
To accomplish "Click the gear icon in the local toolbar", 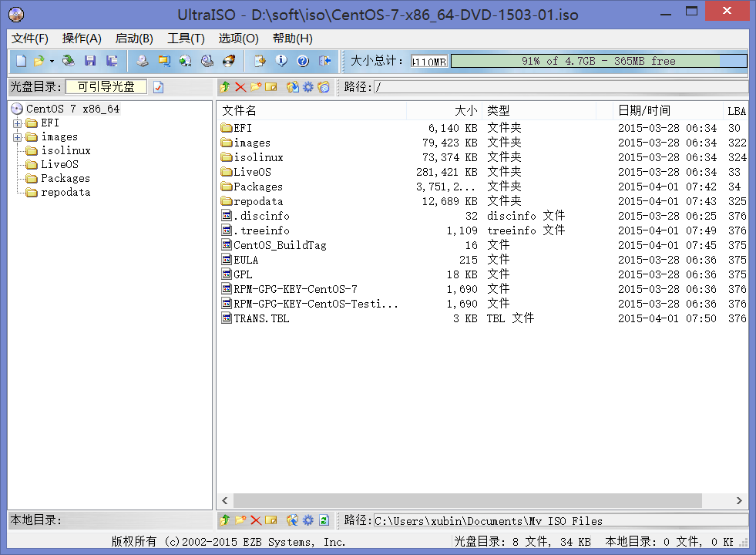I will [308, 520].
